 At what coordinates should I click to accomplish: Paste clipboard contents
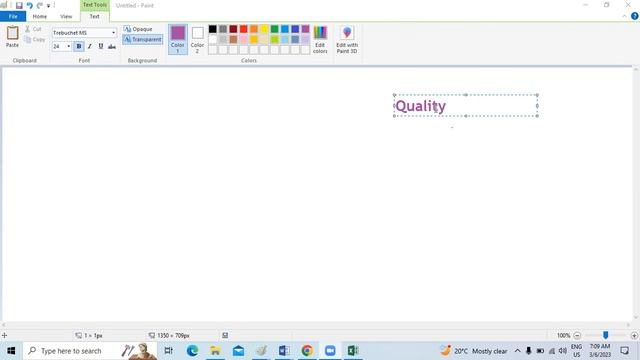click(x=12, y=37)
